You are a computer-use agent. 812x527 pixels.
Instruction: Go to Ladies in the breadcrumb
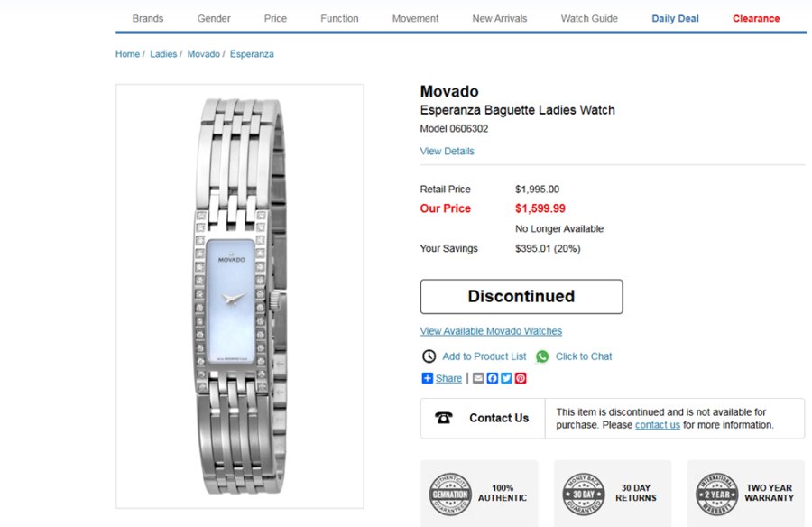[163, 54]
